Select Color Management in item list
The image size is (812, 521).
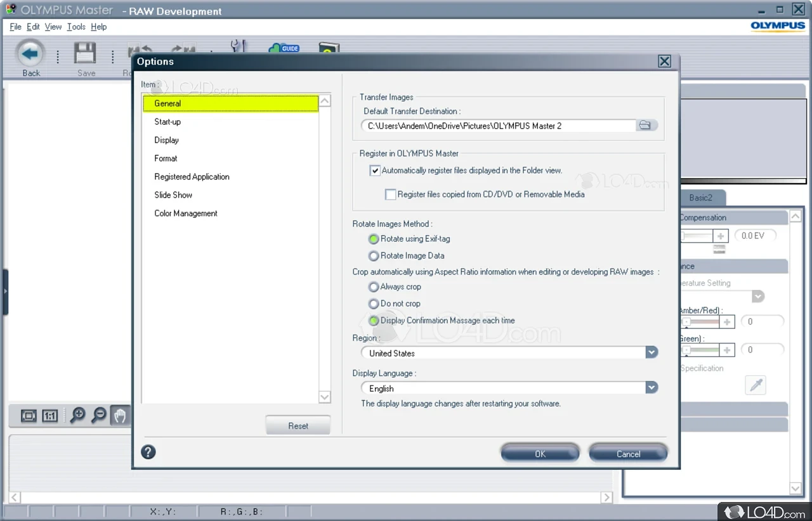click(186, 214)
